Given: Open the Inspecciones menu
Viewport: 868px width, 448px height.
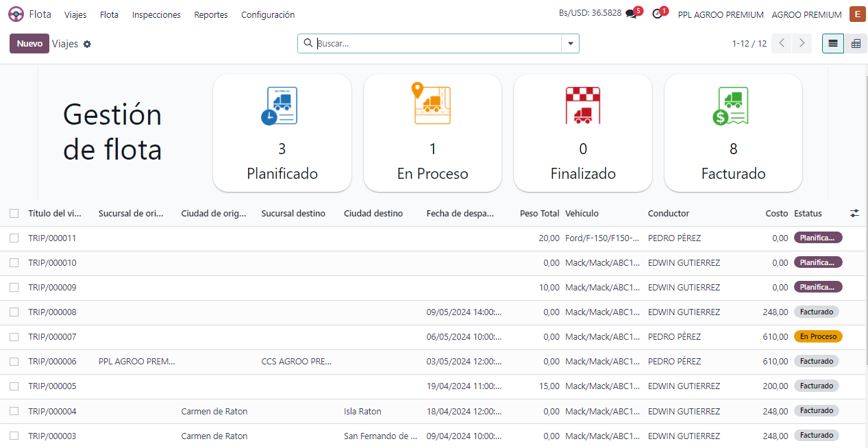Looking at the screenshot, I should click(156, 14).
